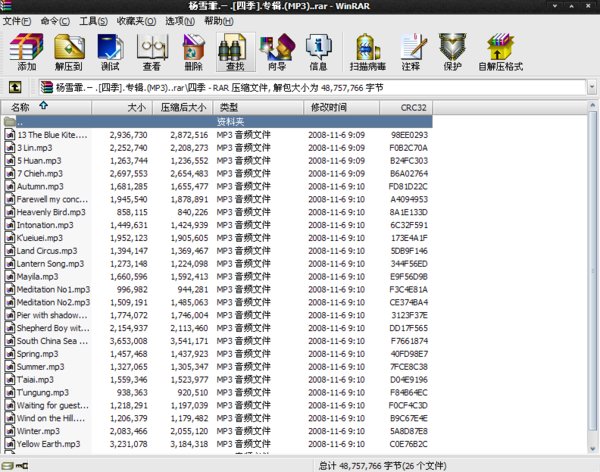Click the mp3 icon beside Spring.mp3
The width and height of the screenshot is (600, 472).
pos(10,354)
